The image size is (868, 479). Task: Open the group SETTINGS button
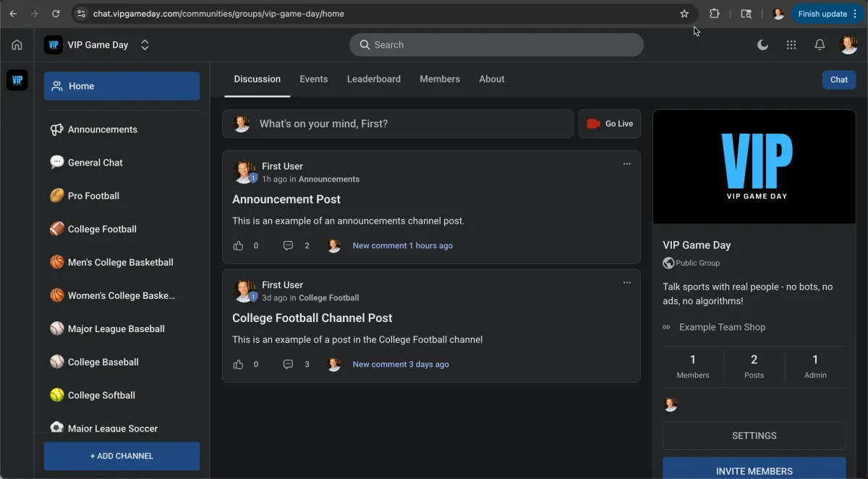(x=754, y=436)
